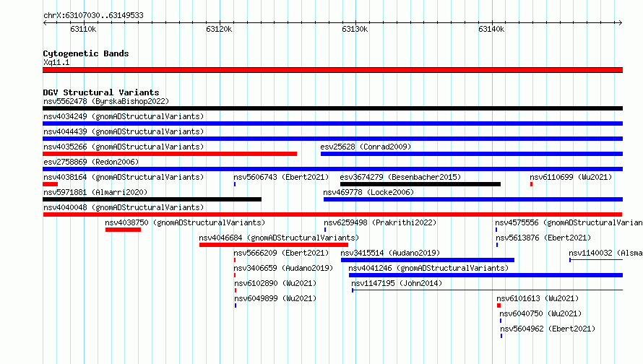Select the blue nsv469778 variant bar
The height and width of the screenshot is (364, 643).
473,199
